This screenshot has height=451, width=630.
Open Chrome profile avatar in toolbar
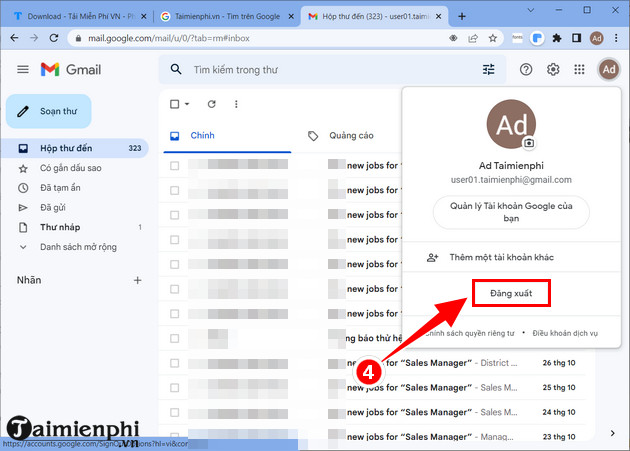(597, 38)
